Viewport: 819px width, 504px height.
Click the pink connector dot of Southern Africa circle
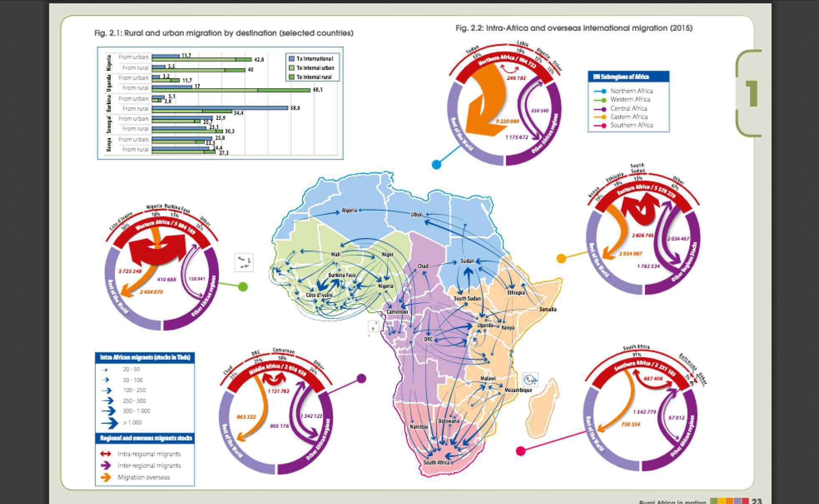click(x=520, y=451)
